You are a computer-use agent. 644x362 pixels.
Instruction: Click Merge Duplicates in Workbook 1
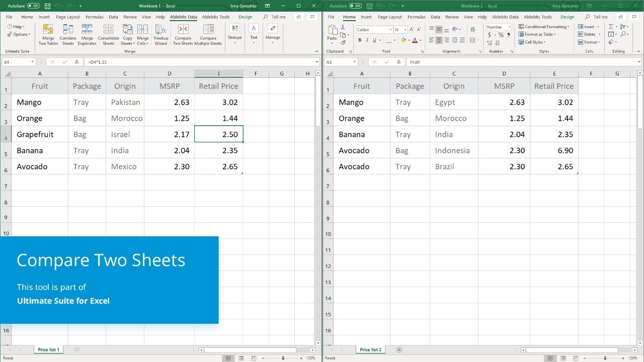coord(87,35)
